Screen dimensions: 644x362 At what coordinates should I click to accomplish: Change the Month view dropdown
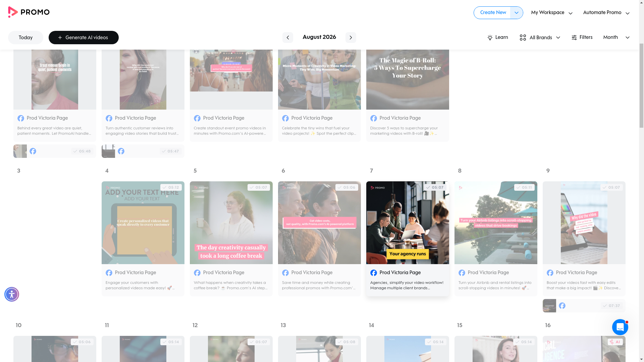point(616,38)
